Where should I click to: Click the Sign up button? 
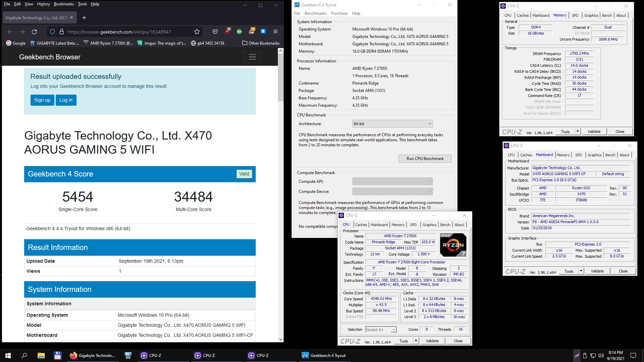[x=42, y=100]
